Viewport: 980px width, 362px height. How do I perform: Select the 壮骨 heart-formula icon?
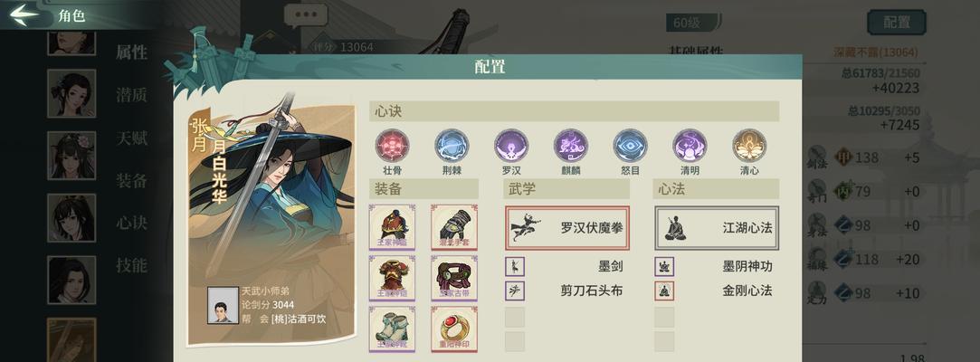[392, 146]
